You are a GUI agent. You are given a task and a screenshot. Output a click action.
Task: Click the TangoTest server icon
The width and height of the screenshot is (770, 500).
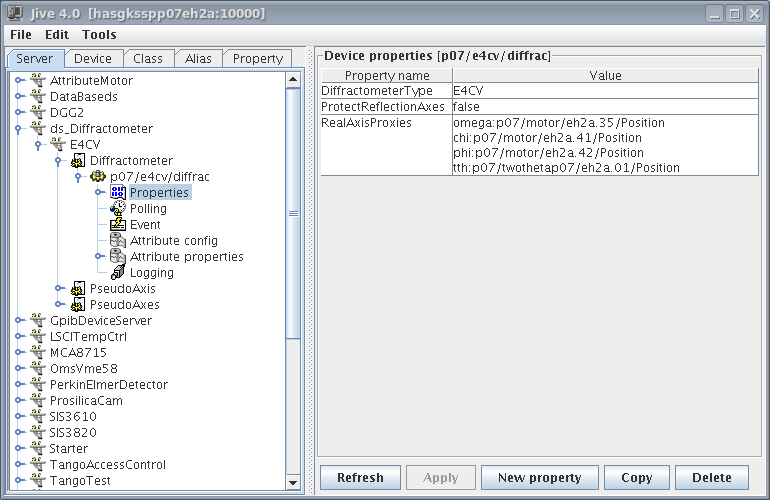(x=38, y=480)
